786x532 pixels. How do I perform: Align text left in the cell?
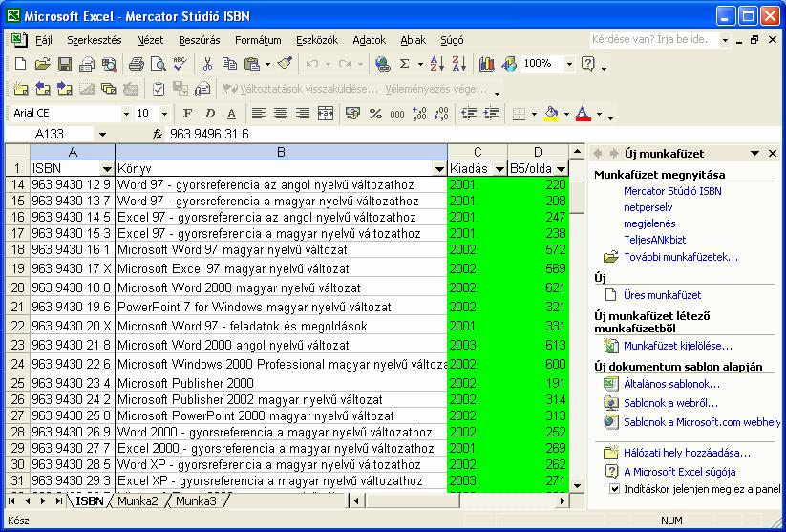point(258,114)
